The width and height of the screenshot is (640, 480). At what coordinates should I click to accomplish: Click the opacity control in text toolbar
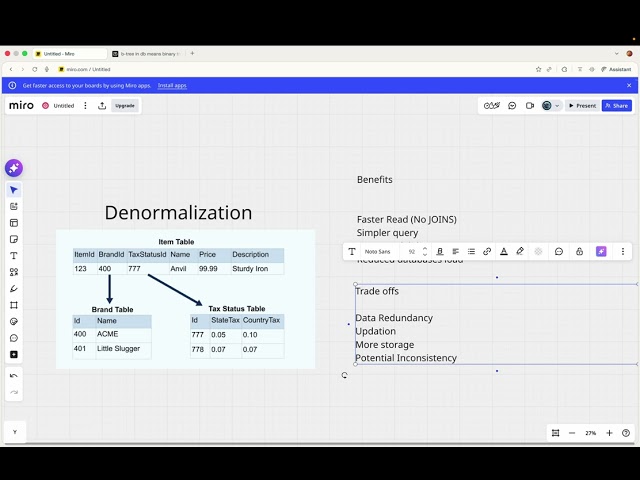pos(538,251)
